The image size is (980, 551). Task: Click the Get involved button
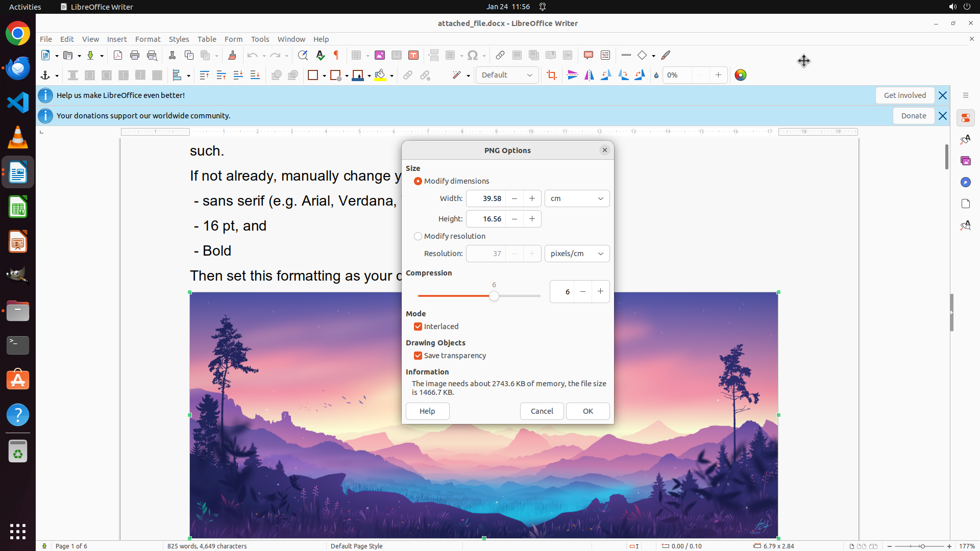(904, 95)
